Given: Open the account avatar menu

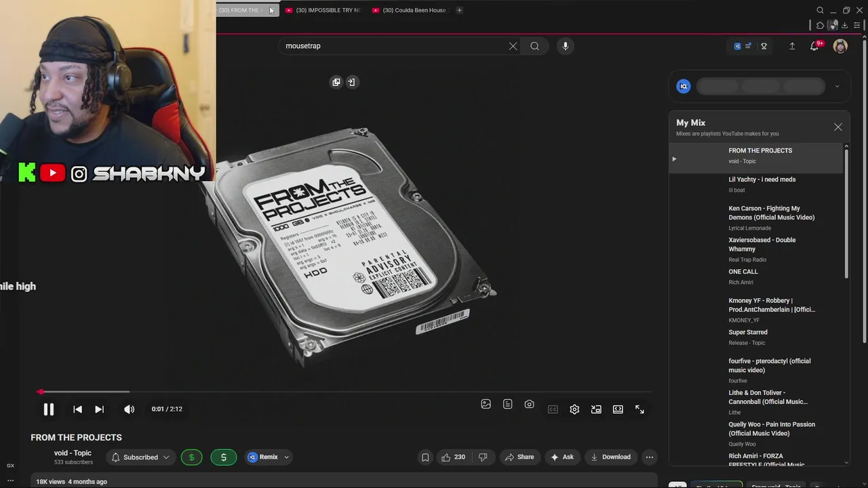Looking at the screenshot, I should (x=840, y=46).
